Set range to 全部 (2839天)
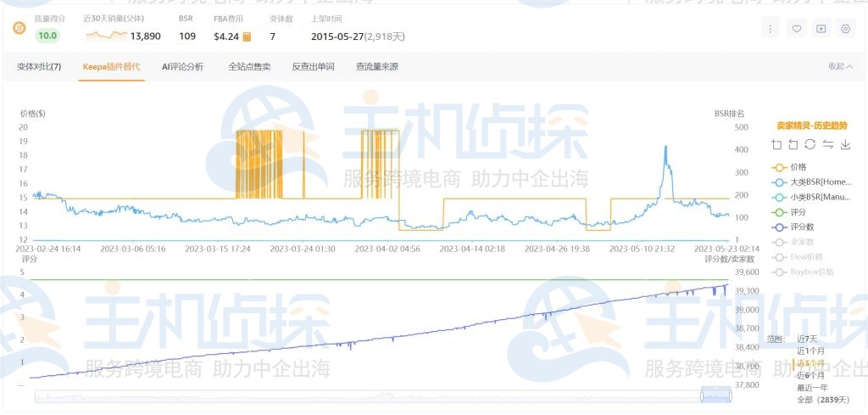The image size is (868, 415). pos(823,400)
